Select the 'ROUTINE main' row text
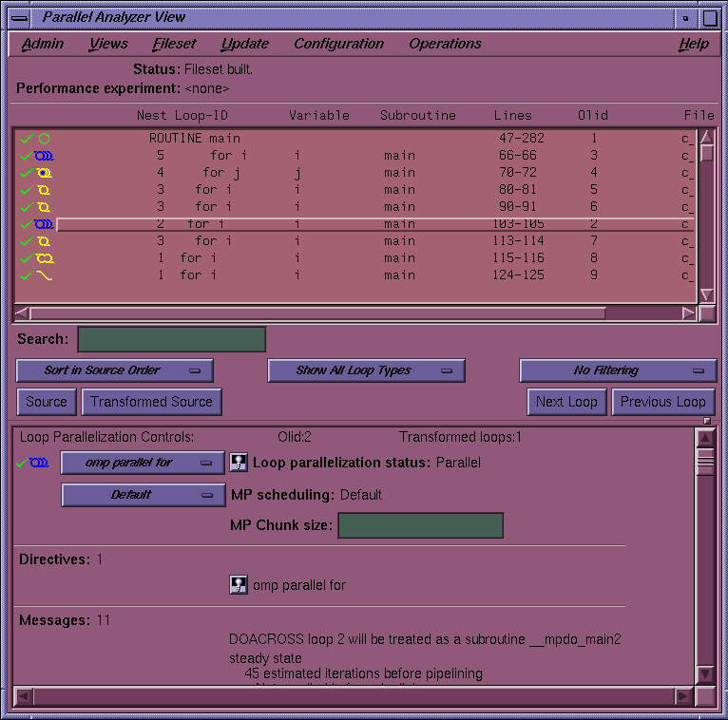This screenshot has width=728, height=720. (195, 139)
